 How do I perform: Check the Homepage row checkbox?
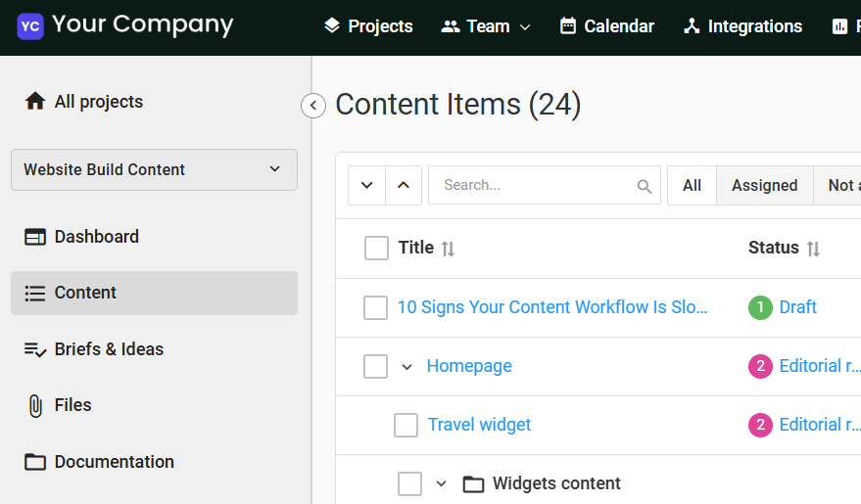tap(375, 366)
